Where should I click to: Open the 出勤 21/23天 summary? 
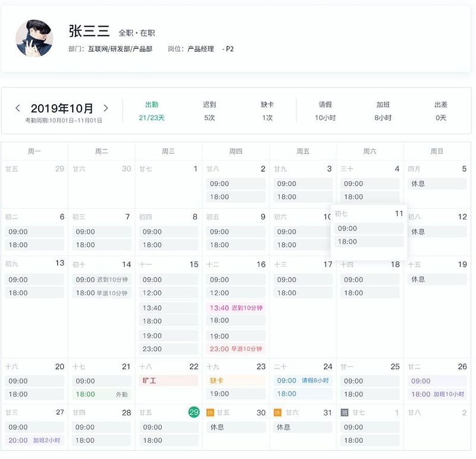(x=152, y=111)
